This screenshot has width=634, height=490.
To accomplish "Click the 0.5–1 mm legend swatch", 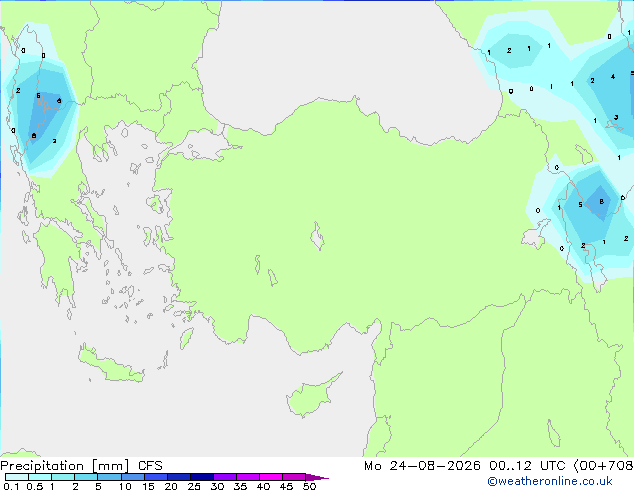I will 40,477.
